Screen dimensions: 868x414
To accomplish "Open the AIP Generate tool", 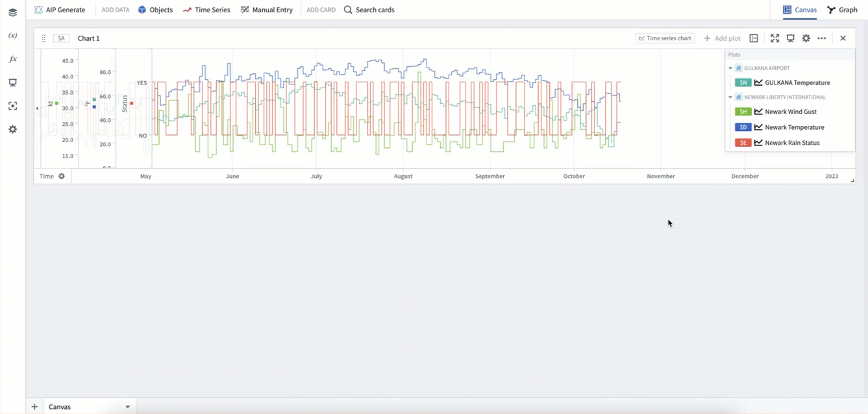I will 60,10.
